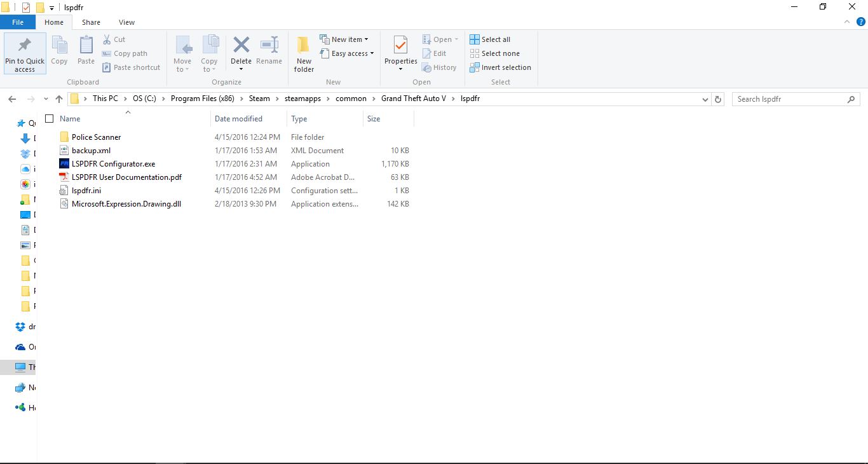868x464 pixels.
Task: Tick the select-all checkbox in header
Action: [x=49, y=119]
